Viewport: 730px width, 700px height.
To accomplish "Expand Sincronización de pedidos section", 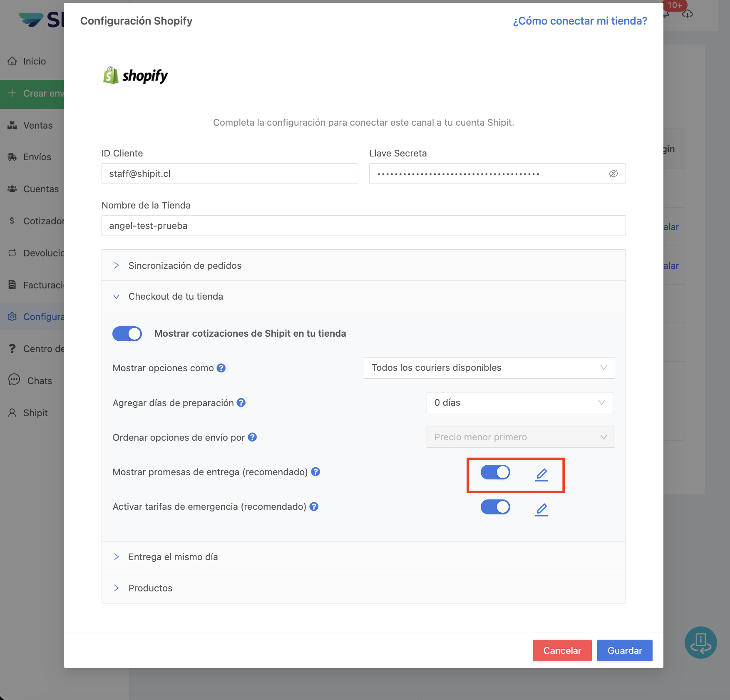I will (185, 266).
